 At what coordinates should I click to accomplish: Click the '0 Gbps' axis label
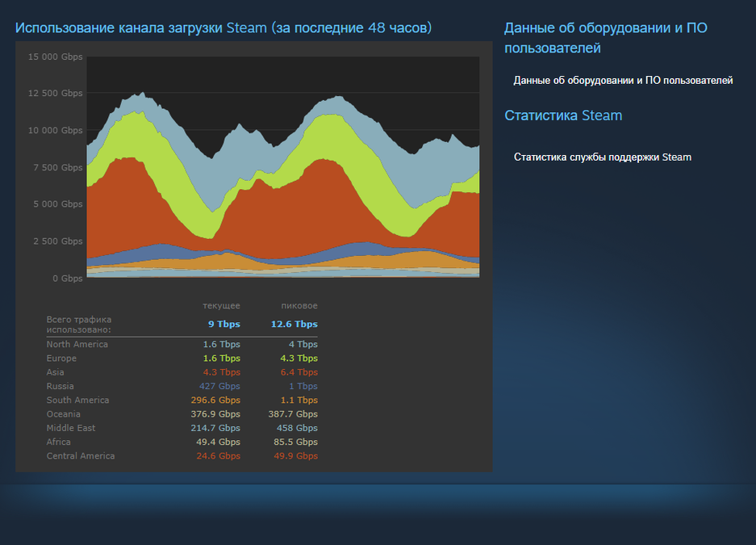click(x=68, y=279)
